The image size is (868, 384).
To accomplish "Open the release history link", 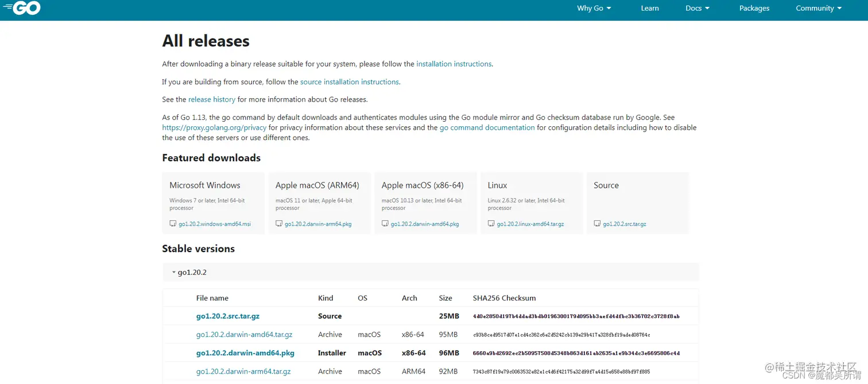I will 212,100.
